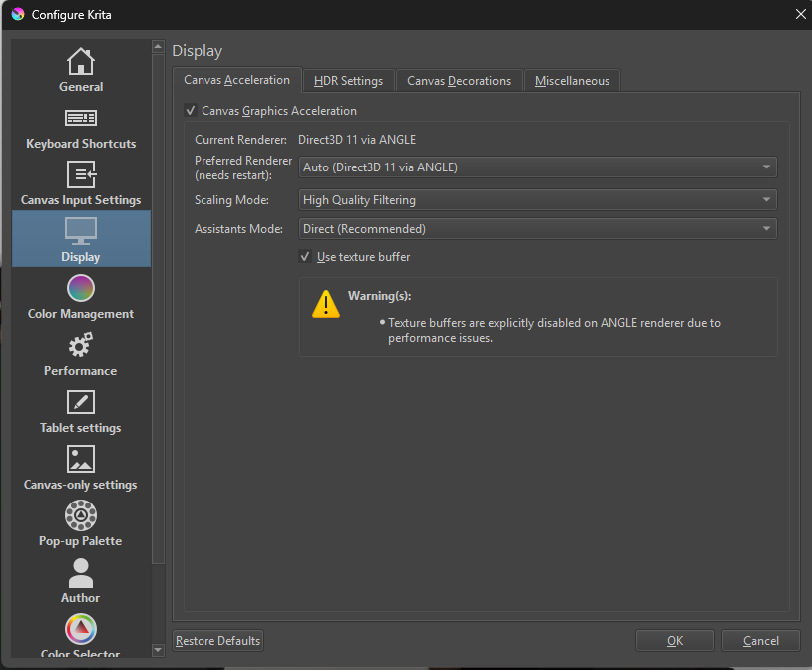Open the Canvas Input Settings icon
Image resolution: width=812 pixels, height=670 pixels.
(x=81, y=174)
